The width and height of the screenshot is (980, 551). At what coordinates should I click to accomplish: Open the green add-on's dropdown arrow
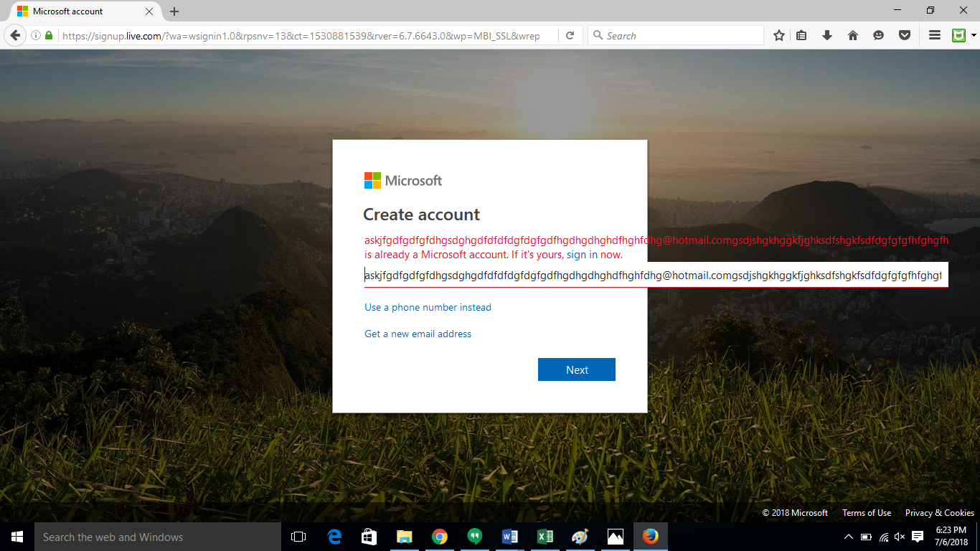click(x=974, y=34)
